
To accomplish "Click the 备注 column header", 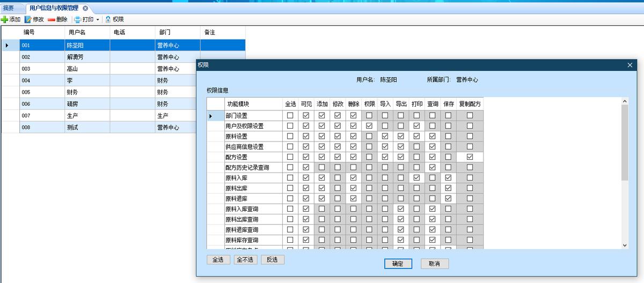I will coord(223,33).
